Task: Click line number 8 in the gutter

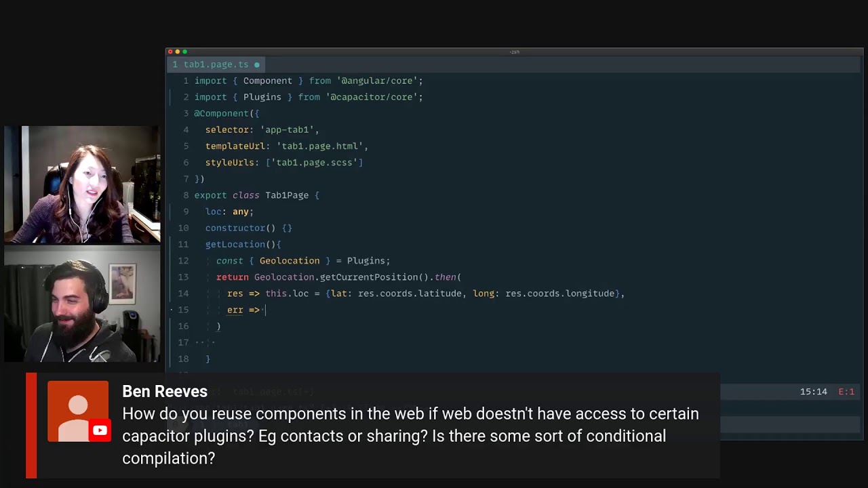Action: pyautogui.click(x=186, y=195)
